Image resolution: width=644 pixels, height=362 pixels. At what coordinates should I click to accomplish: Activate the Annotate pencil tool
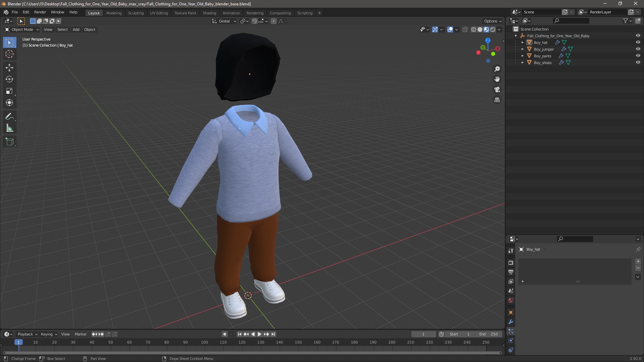coord(9,117)
